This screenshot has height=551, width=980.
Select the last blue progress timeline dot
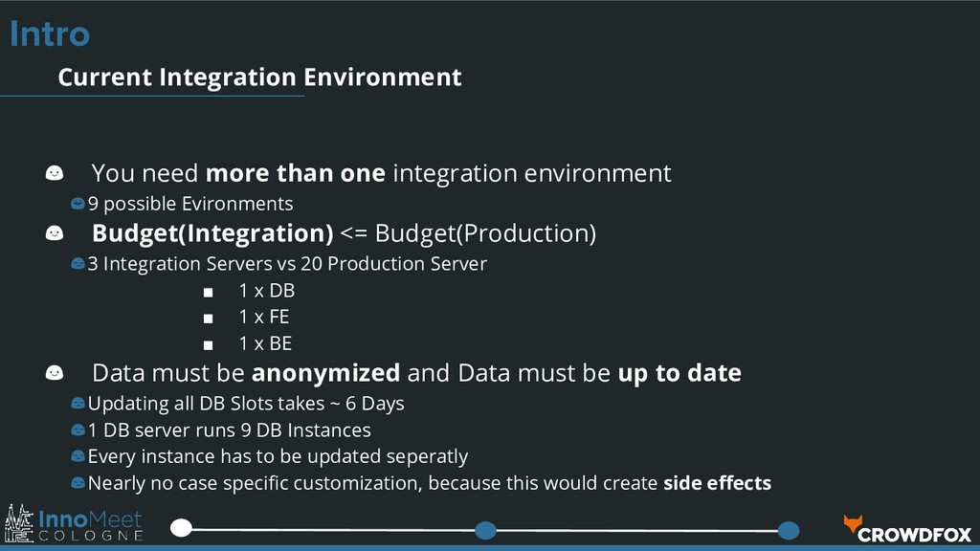[x=789, y=530]
